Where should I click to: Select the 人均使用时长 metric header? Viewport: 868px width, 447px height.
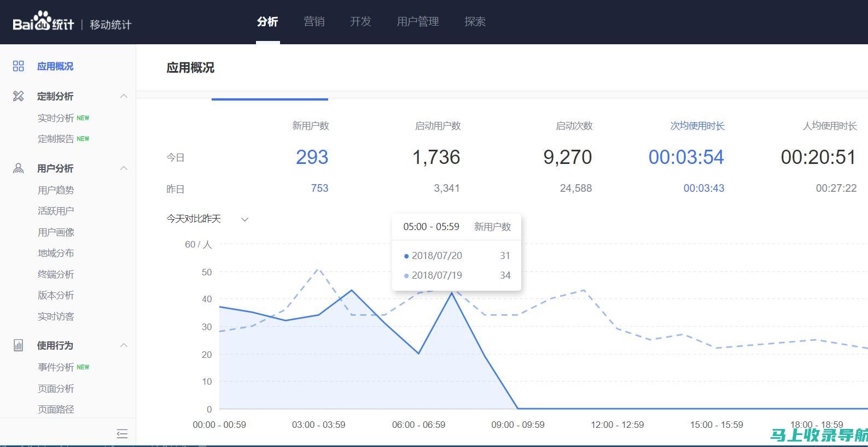(x=830, y=126)
